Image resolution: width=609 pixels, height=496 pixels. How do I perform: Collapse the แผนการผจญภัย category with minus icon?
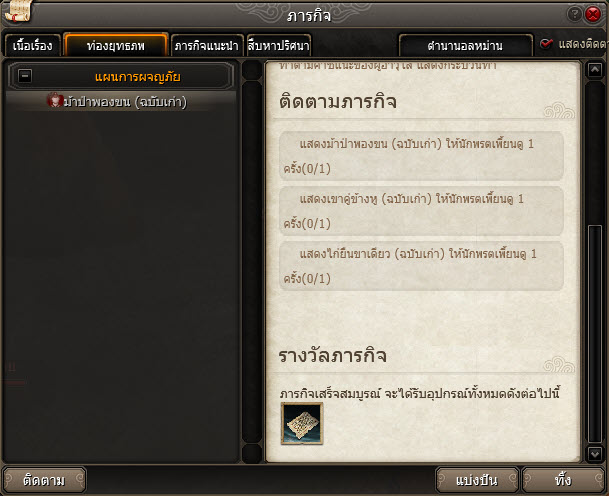[x=25, y=75]
